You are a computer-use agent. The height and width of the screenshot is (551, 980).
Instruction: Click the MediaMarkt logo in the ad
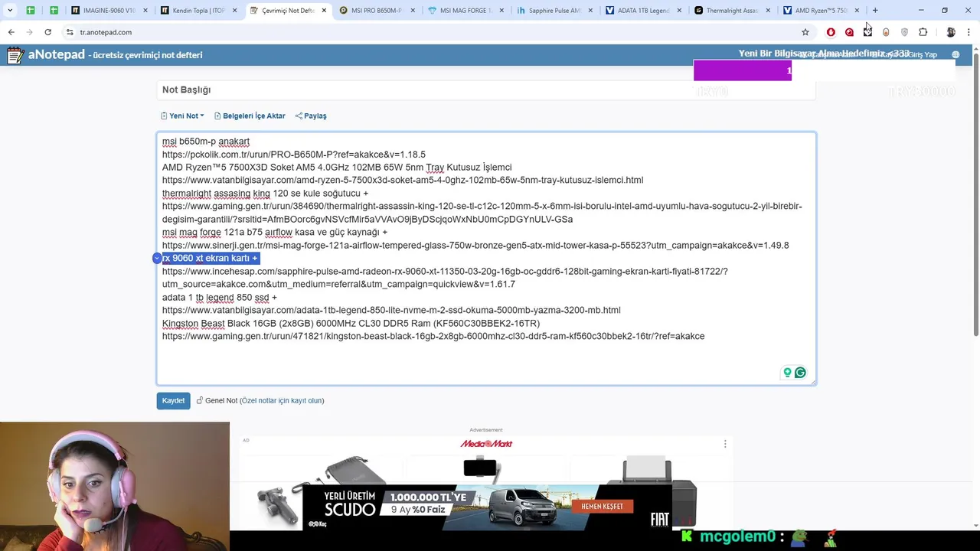[x=486, y=444]
